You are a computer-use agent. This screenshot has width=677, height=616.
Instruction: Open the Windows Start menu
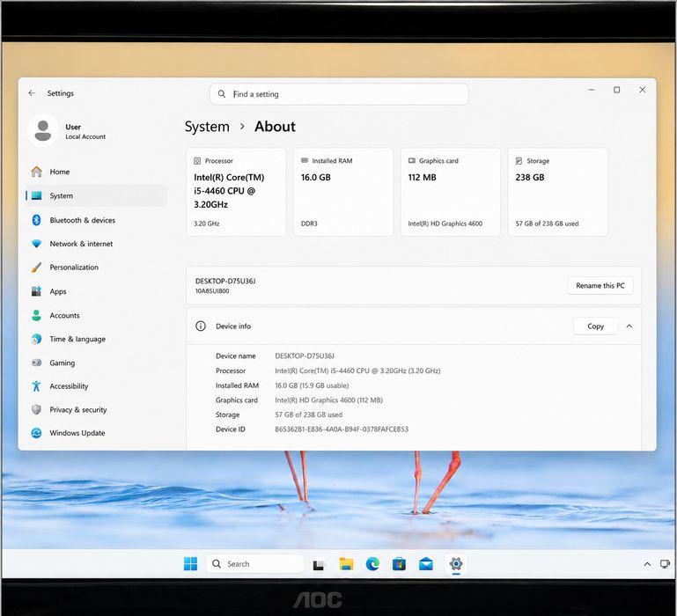[190, 564]
